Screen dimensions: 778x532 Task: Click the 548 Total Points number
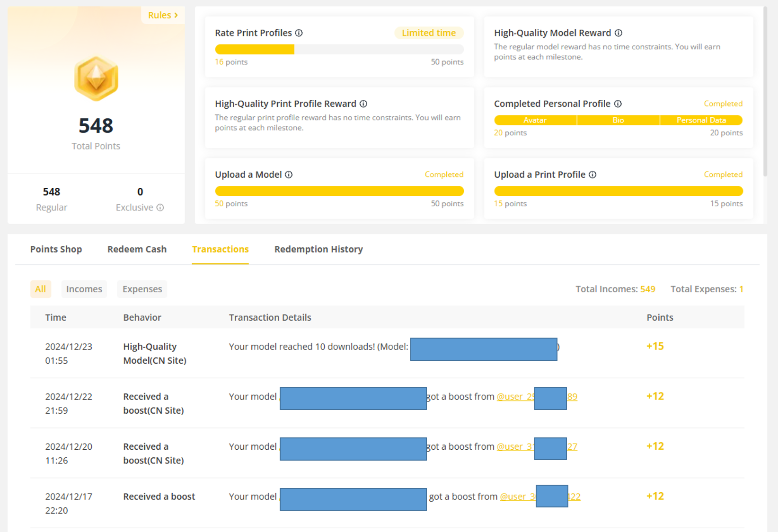click(x=96, y=126)
